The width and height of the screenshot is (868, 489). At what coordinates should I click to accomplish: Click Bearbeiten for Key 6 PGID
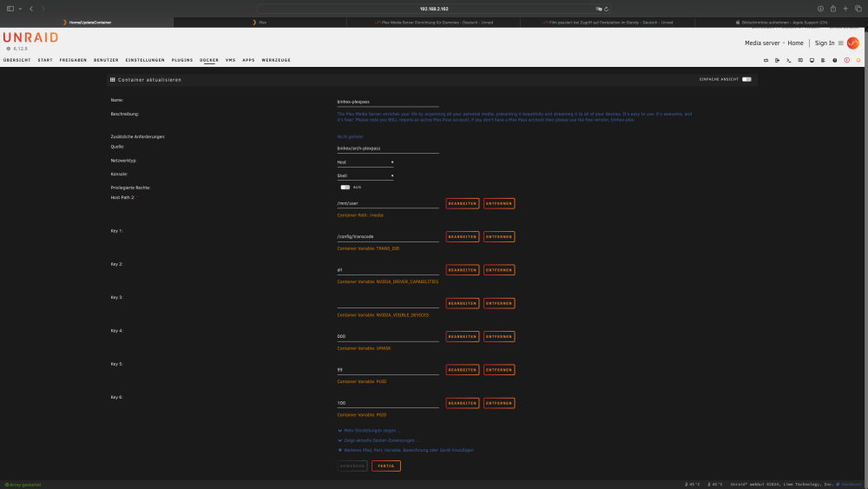[463, 403]
